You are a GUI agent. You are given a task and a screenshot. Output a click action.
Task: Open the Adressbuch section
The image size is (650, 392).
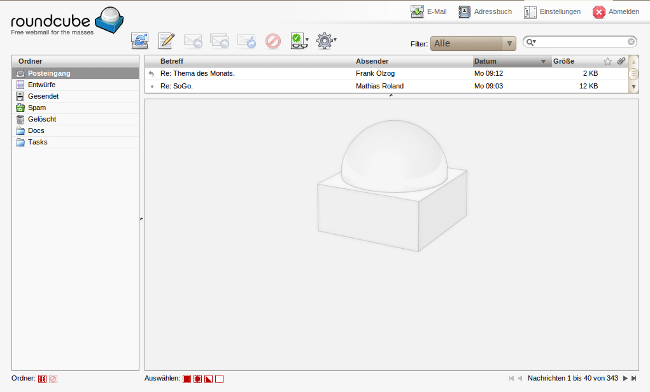click(x=485, y=12)
